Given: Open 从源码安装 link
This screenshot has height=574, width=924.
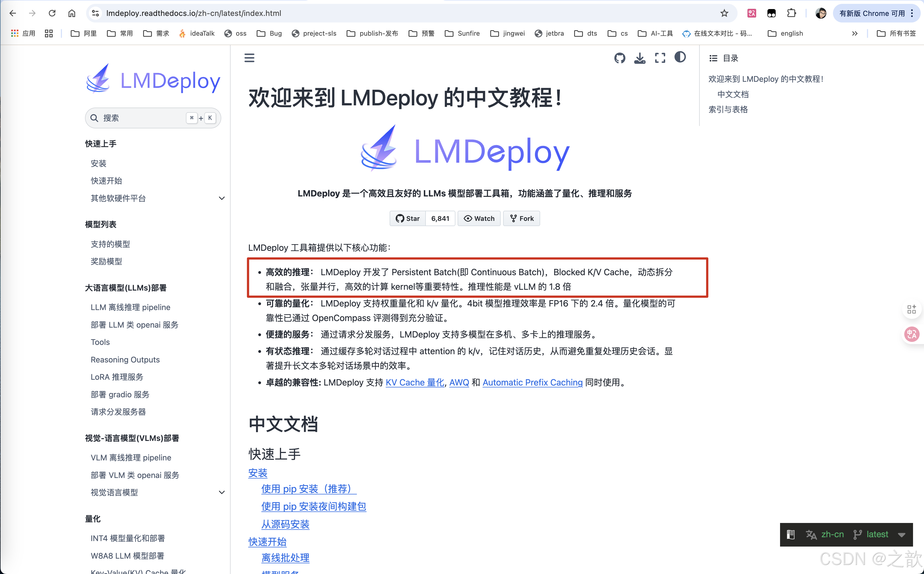Looking at the screenshot, I should 285,524.
